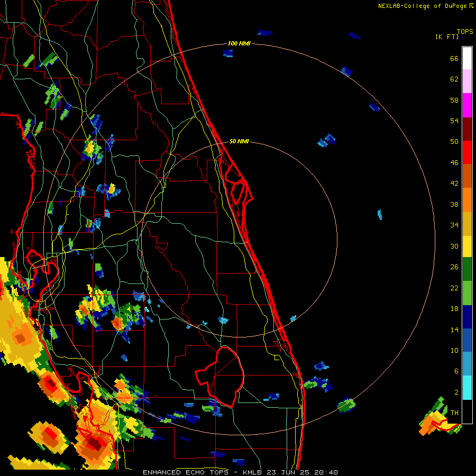Click the legend value 54
The width and height of the screenshot is (476, 476).
(454, 121)
